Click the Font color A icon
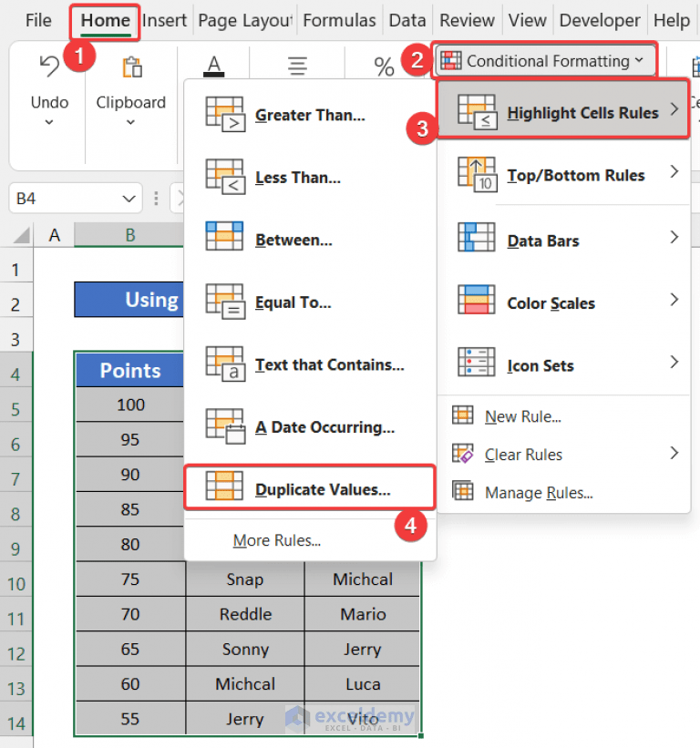Viewport: 700px width, 748px height. click(214, 66)
